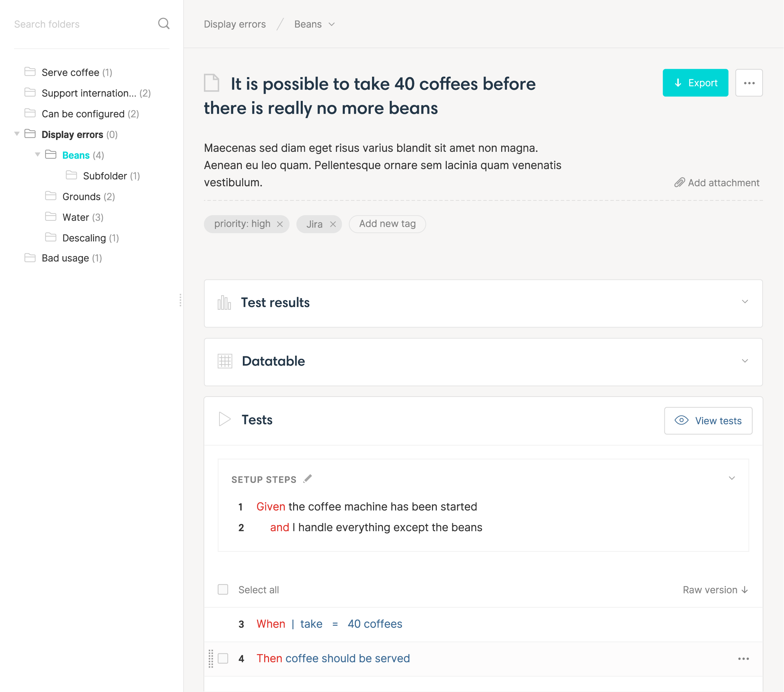Click the Add attachment link text
The width and height of the screenshot is (784, 692).
point(723,183)
